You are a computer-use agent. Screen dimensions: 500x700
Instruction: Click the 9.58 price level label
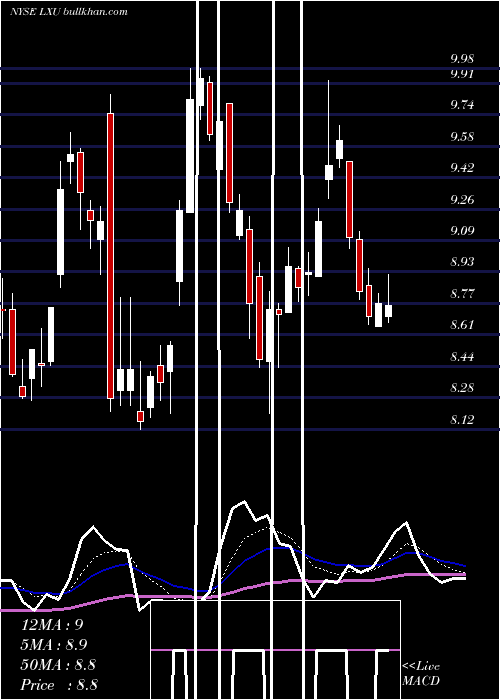(462, 137)
